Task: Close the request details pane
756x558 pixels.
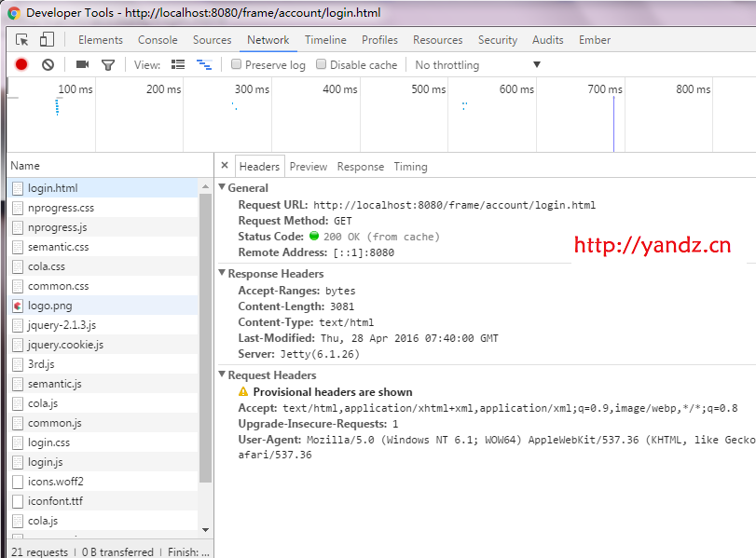Action: pyautogui.click(x=225, y=165)
